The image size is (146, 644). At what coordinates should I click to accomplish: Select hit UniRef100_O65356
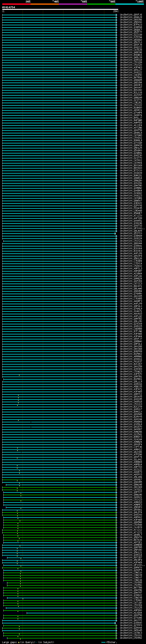click(131, 20)
